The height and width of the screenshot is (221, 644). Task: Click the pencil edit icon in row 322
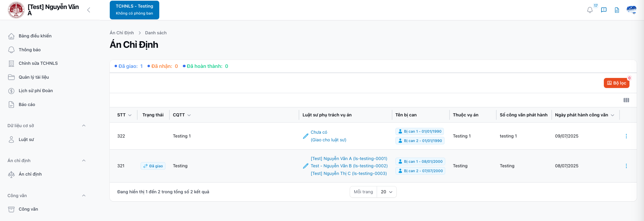click(306, 136)
